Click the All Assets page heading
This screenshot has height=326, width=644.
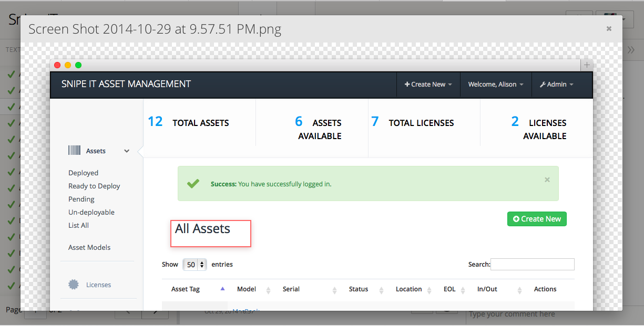point(203,229)
